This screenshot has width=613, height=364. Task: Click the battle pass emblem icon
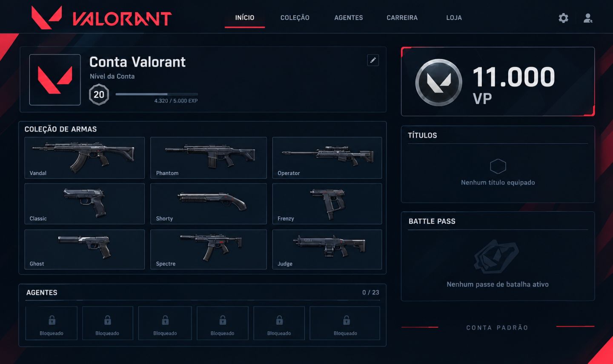coord(496,256)
